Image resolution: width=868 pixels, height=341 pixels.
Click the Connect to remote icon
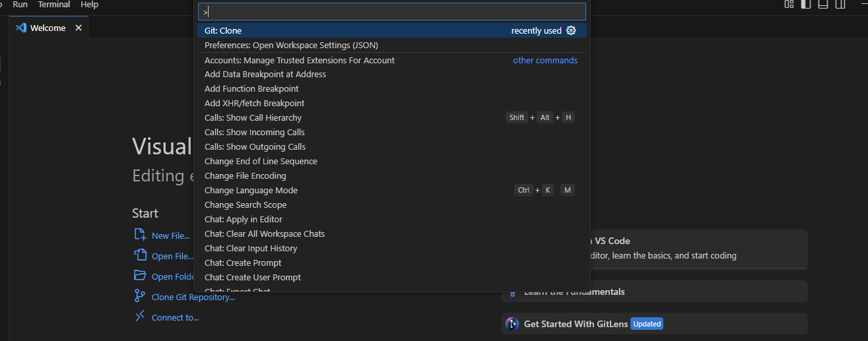pos(140,317)
